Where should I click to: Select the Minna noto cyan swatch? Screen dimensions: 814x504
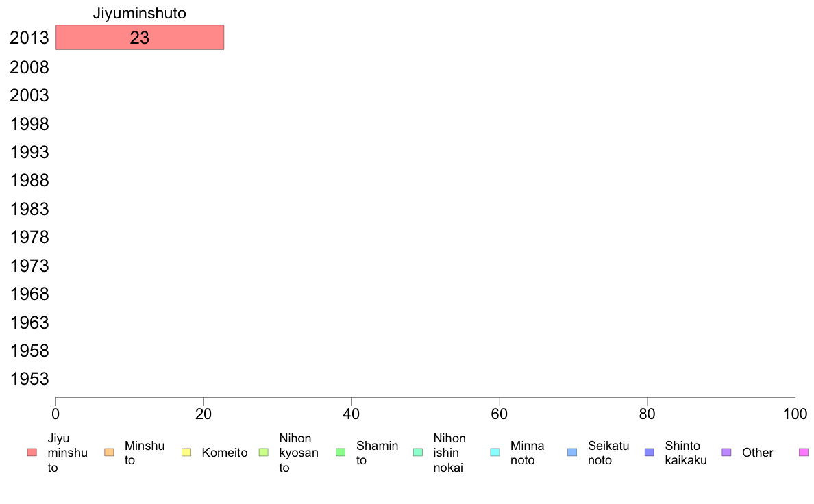pyautogui.click(x=495, y=452)
